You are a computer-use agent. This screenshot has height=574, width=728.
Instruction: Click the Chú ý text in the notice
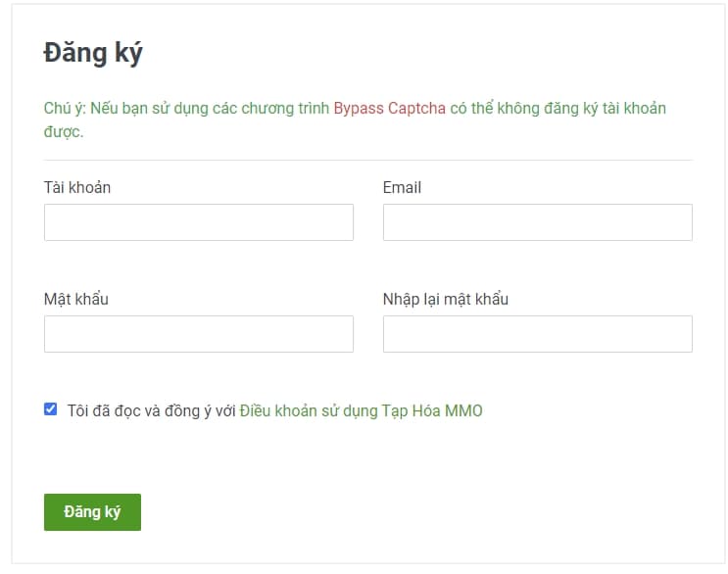(x=64, y=108)
